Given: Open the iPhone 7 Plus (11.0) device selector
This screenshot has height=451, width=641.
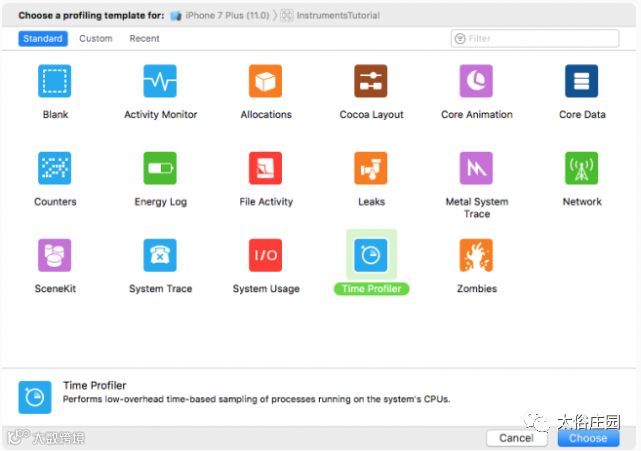Looking at the screenshot, I should tap(220, 16).
